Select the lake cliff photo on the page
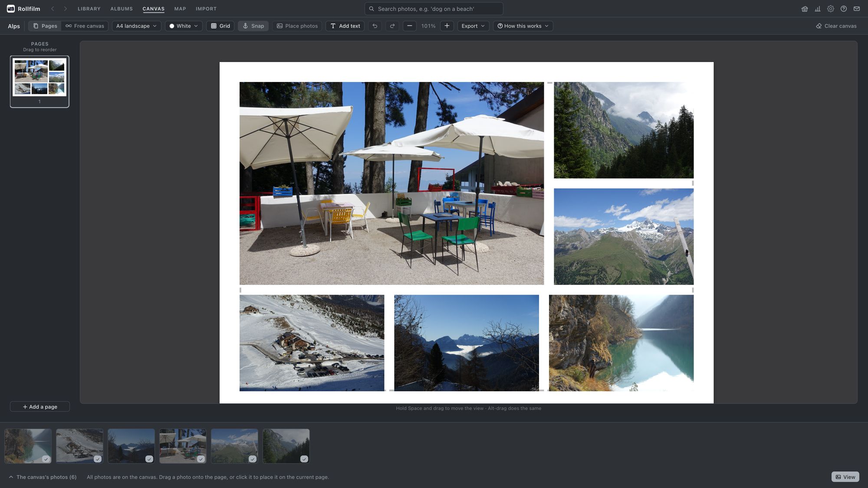The width and height of the screenshot is (868, 488). 621,343
